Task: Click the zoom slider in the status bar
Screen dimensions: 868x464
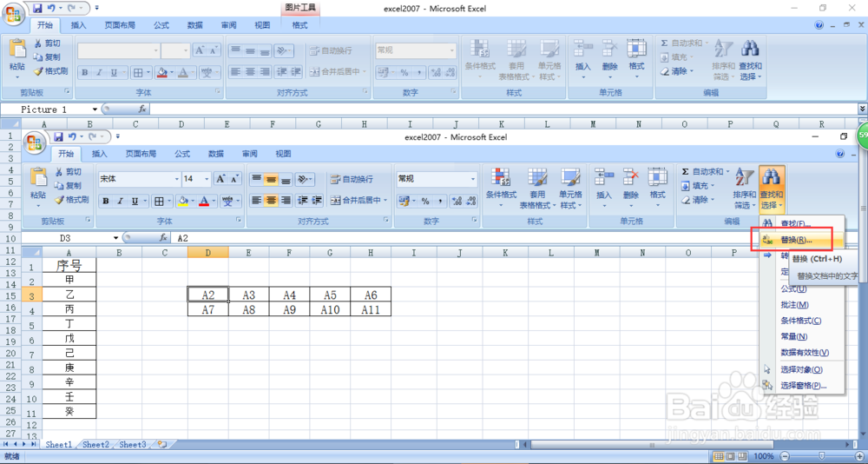Action: 821,456
